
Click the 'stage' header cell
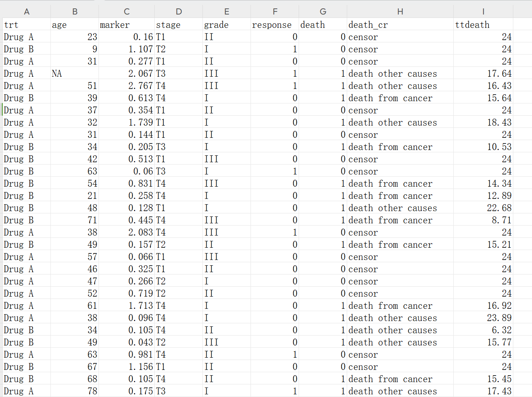click(x=178, y=24)
